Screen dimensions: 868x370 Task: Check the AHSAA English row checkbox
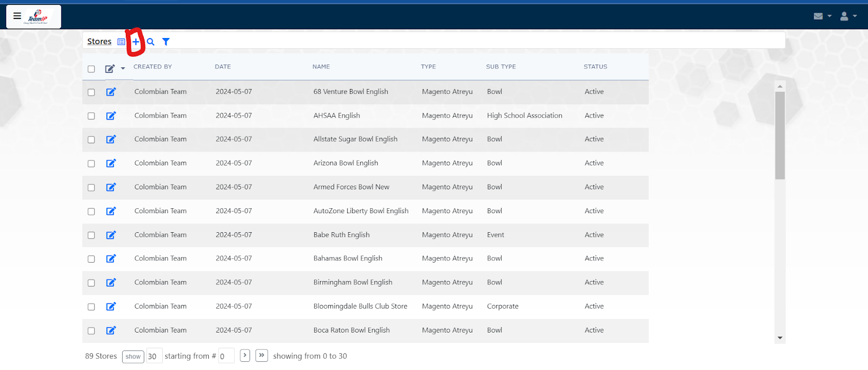(91, 116)
